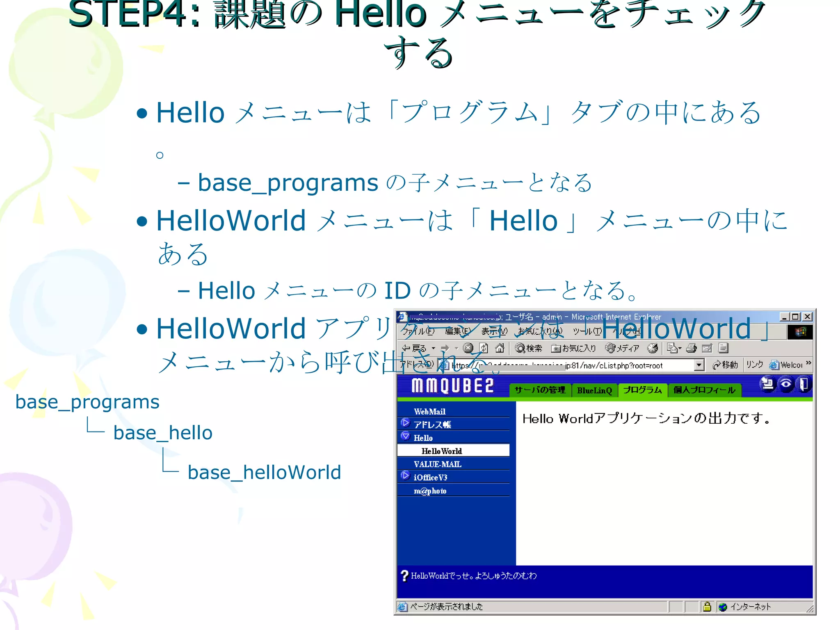Maximize the Internet Explorer window
The height and width of the screenshot is (630, 840).
click(x=795, y=317)
